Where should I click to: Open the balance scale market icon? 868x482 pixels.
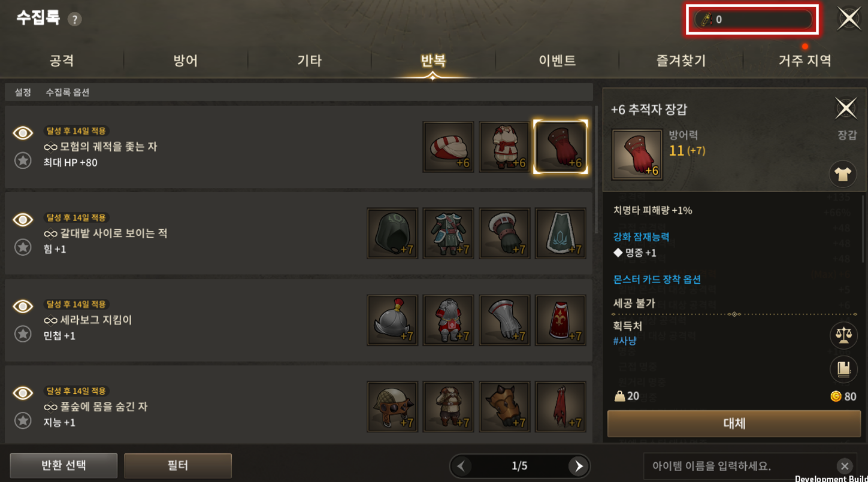[x=843, y=335]
